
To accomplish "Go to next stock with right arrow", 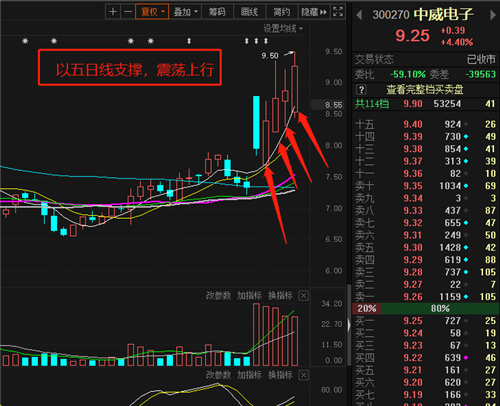I will click(493, 15).
